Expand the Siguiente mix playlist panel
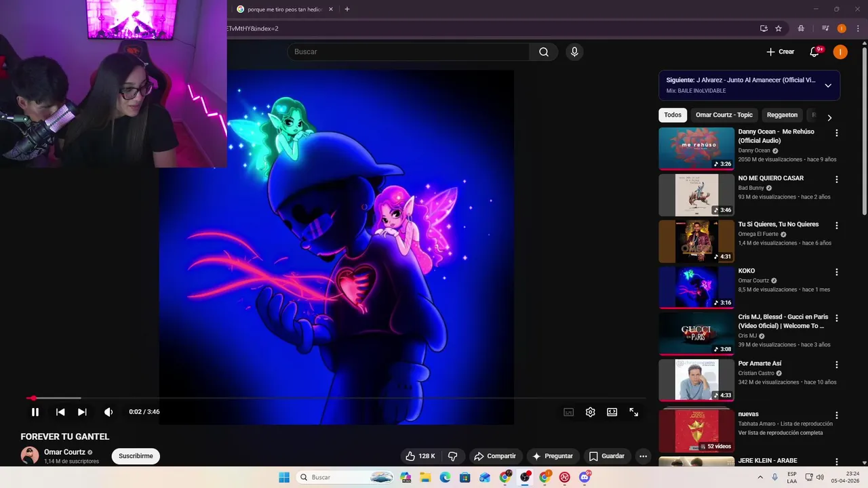868x488 pixels. pos(828,85)
